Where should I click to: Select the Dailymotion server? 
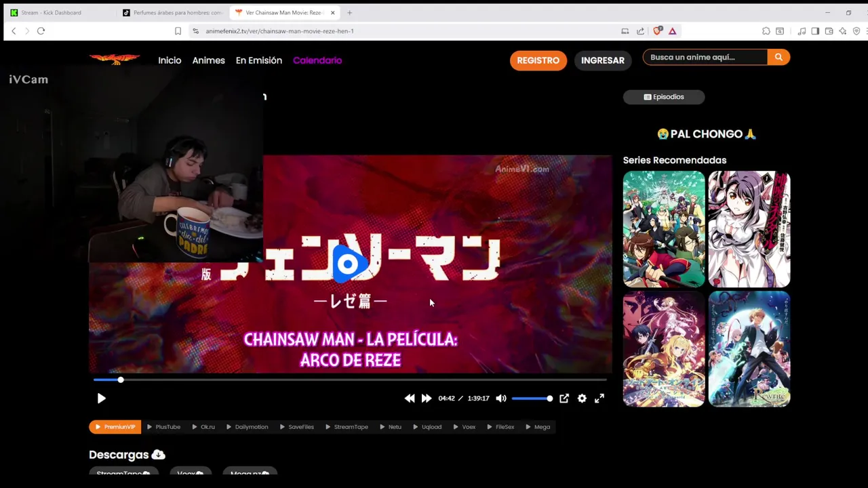pos(247,427)
